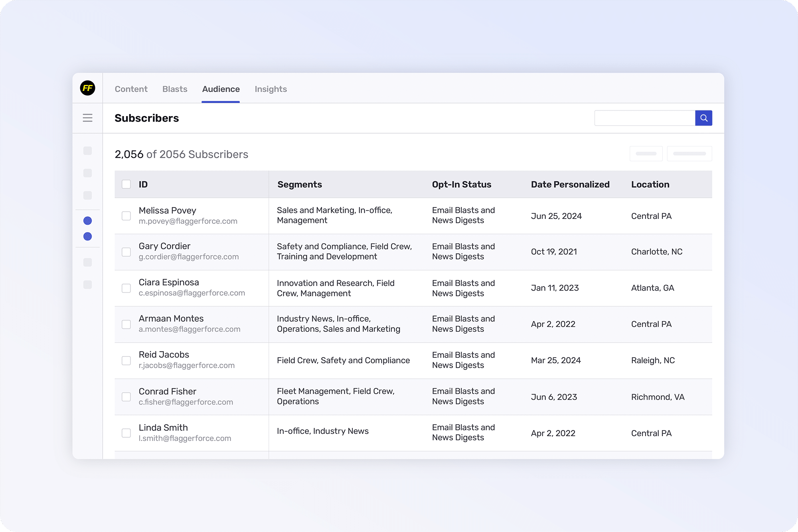Click the date Jan 11, 2023
The width and height of the screenshot is (798, 532).
click(x=555, y=288)
